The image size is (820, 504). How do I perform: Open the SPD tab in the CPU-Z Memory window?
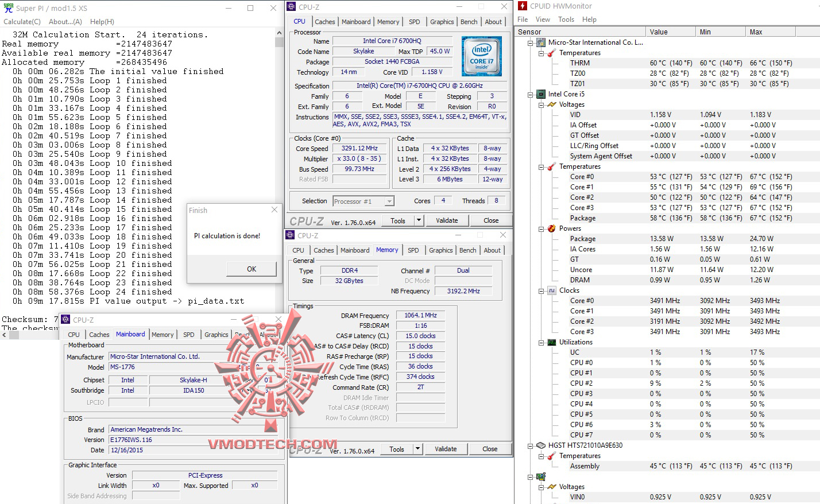[x=413, y=250]
